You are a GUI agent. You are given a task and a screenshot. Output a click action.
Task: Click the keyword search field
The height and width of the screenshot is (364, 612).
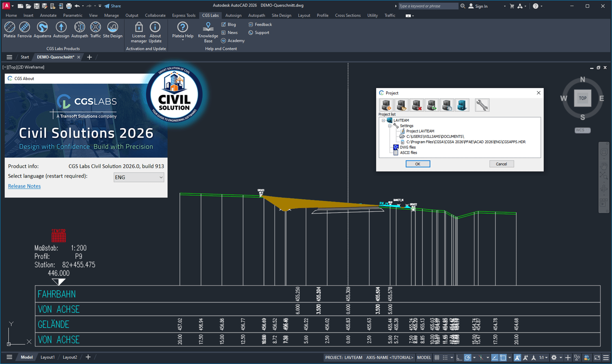pyautogui.click(x=428, y=6)
